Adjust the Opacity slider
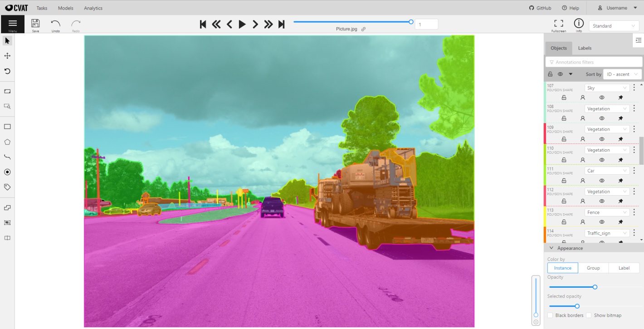The height and width of the screenshot is (329, 644). (x=595, y=287)
